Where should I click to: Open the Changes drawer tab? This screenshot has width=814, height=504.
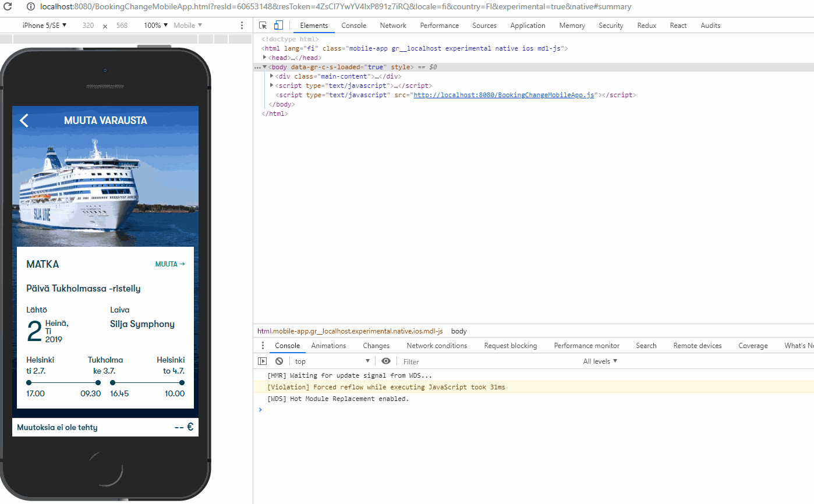(376, 346)
